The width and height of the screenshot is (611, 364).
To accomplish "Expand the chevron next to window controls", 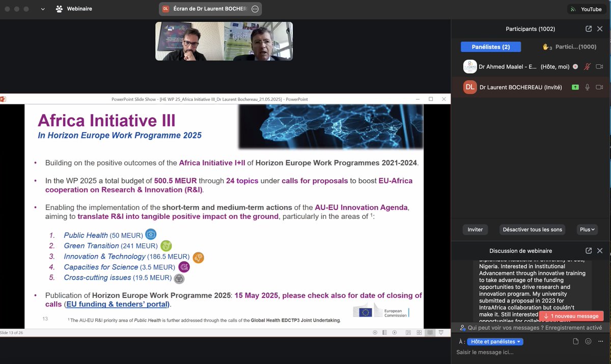I will click(x=43, y=9).
